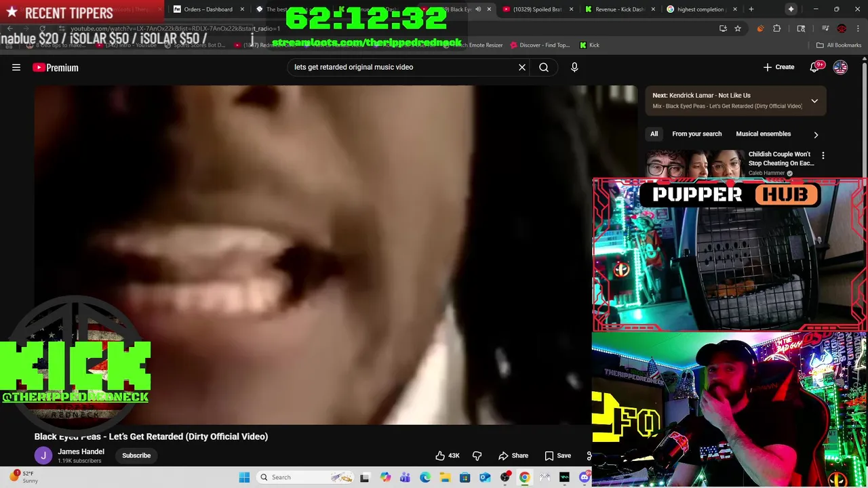
Task: Open the Create video menu
Action: point(778,67)
